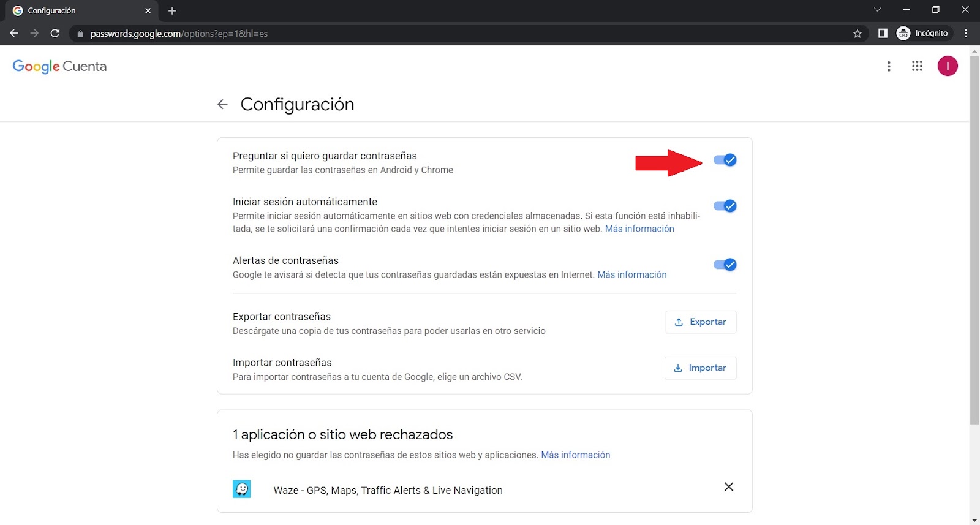Screen dimensions: 980x525
Task: Click the Exportar button
Action: pos(701,322)
